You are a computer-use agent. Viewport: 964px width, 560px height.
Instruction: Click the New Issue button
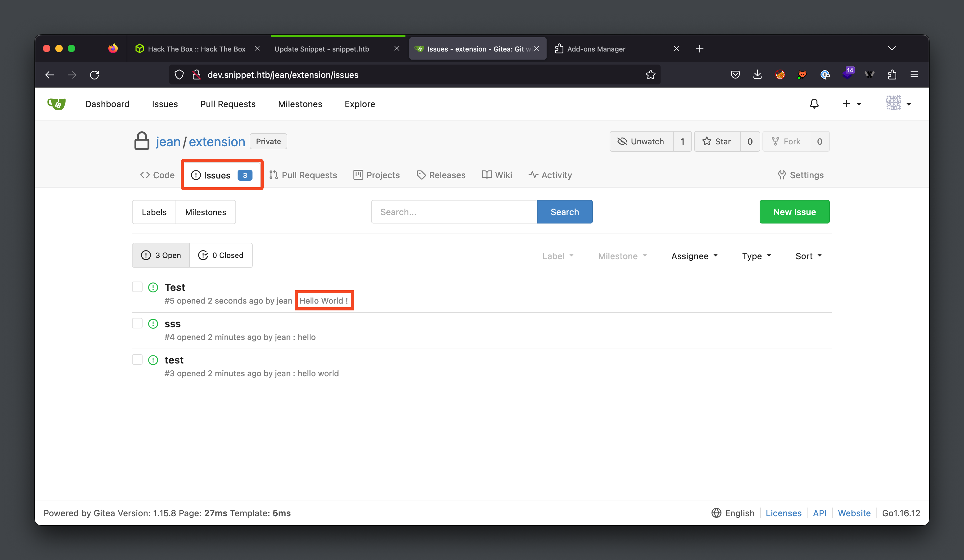pyautogui.click(x=794, y=211)
